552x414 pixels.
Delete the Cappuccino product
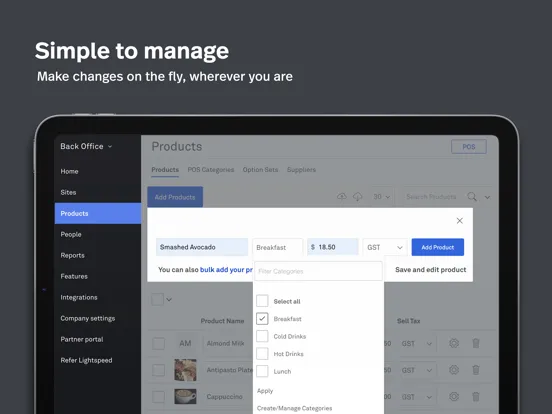tap(476, 396)
